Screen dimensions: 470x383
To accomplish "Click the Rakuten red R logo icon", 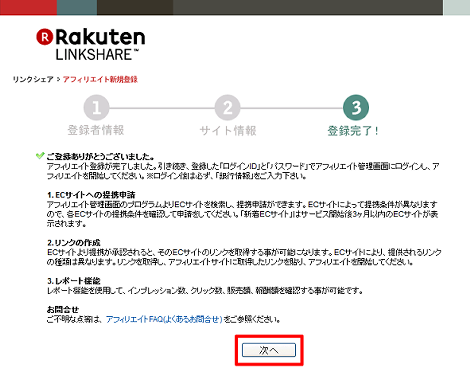I will pos(45,37).
